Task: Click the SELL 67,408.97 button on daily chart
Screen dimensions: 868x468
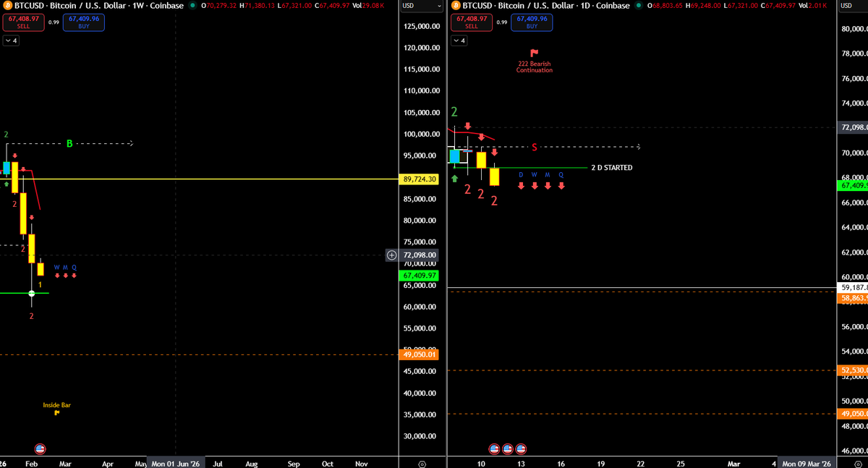Action: [472, 22]
